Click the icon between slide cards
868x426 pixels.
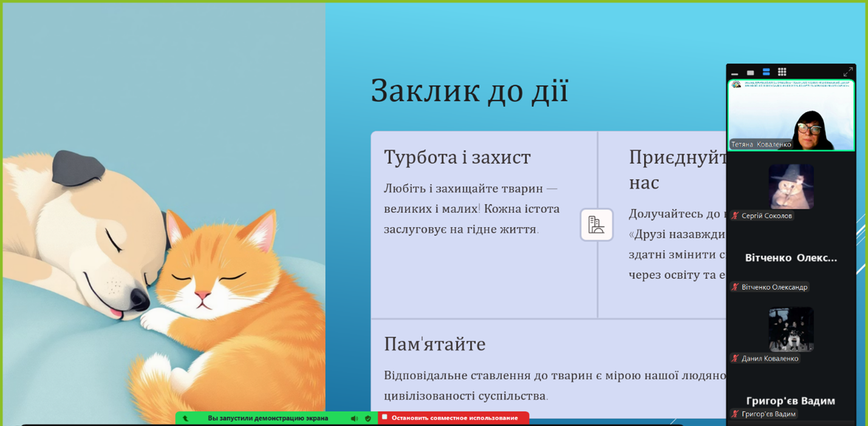pos(596,225)
